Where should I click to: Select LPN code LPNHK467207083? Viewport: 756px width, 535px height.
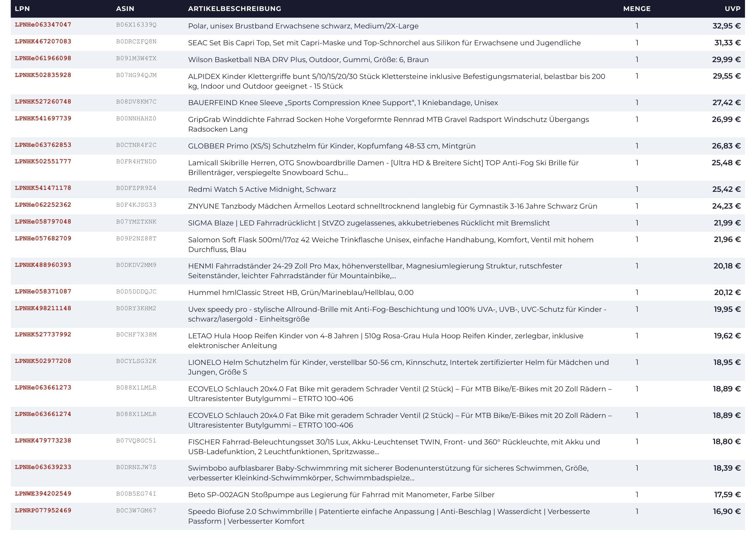coord(43,41)
